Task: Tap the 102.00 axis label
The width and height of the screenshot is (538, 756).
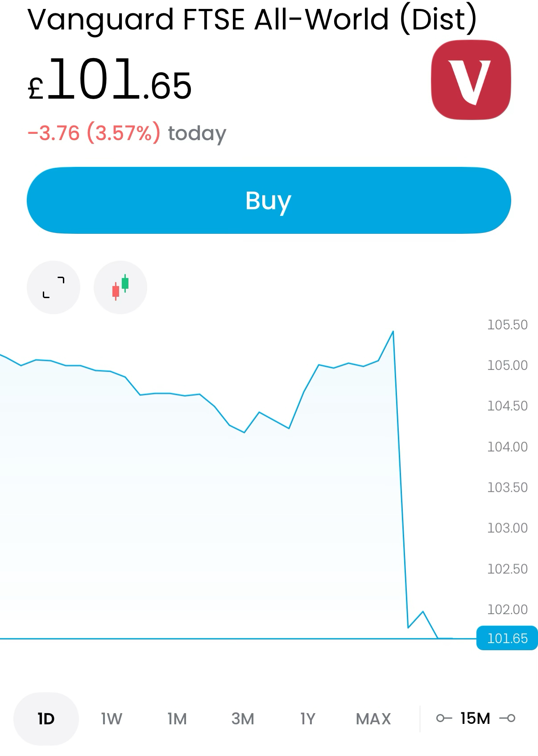Action: click(x=507, y=609)
